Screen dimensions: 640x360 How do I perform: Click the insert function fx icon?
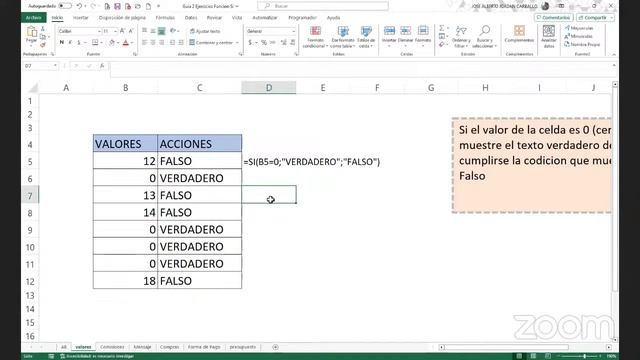[102, 66]
